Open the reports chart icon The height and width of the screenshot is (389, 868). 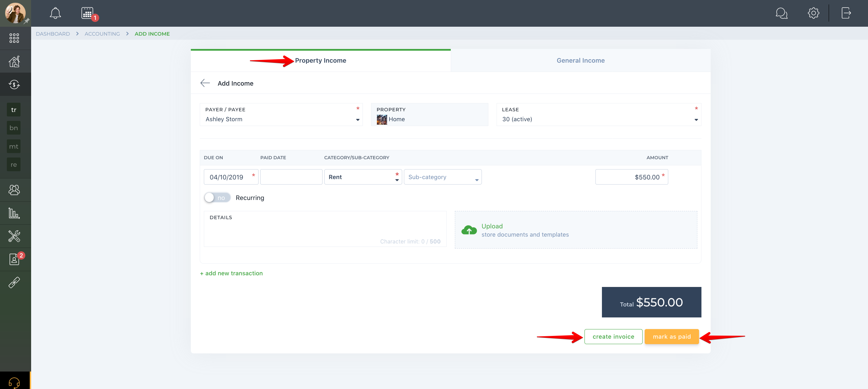[14, 213]
